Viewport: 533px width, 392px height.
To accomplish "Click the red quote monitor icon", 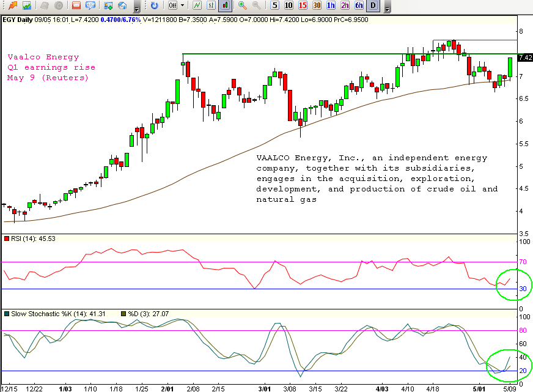I will (x=75, y=6).
